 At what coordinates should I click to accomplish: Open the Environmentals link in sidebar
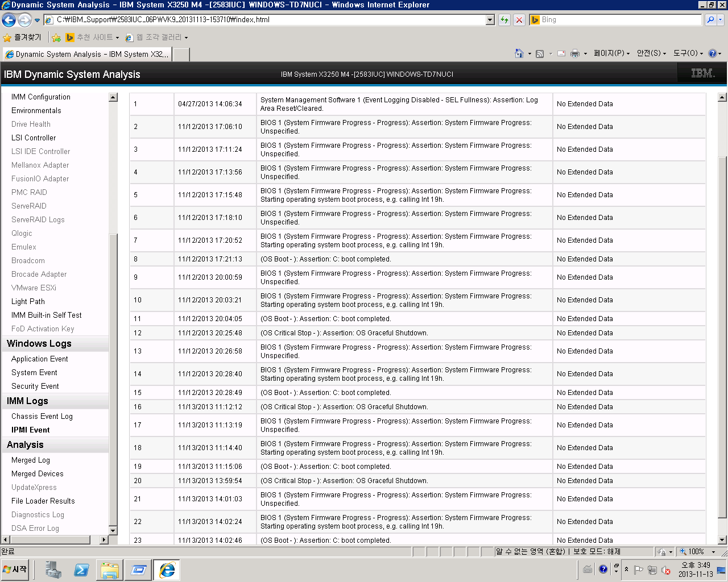pos(36,111)
